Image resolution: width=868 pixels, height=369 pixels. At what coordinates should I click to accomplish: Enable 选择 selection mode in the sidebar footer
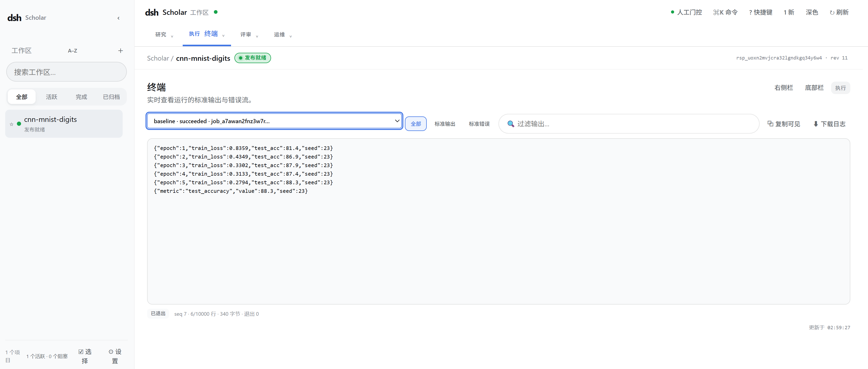[x=84, y=356]
